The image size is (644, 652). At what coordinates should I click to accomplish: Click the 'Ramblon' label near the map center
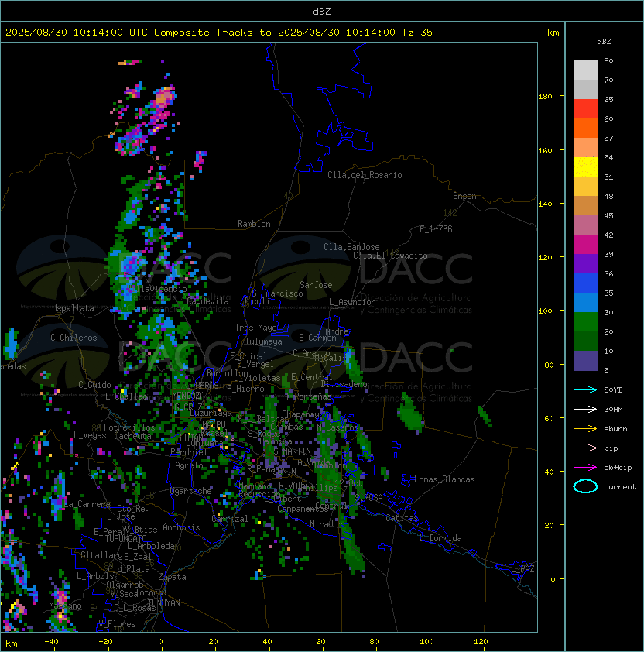[x=254, y=224]
